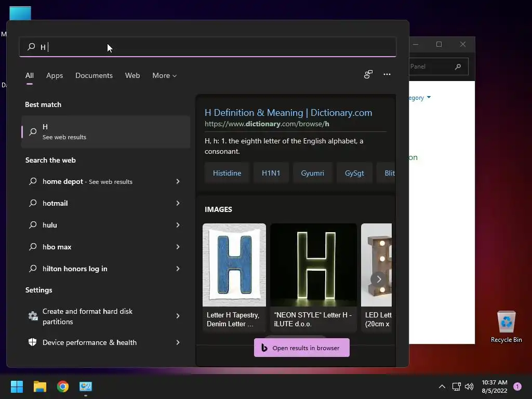Click the hbo max web suggestion

click(57, 247)
